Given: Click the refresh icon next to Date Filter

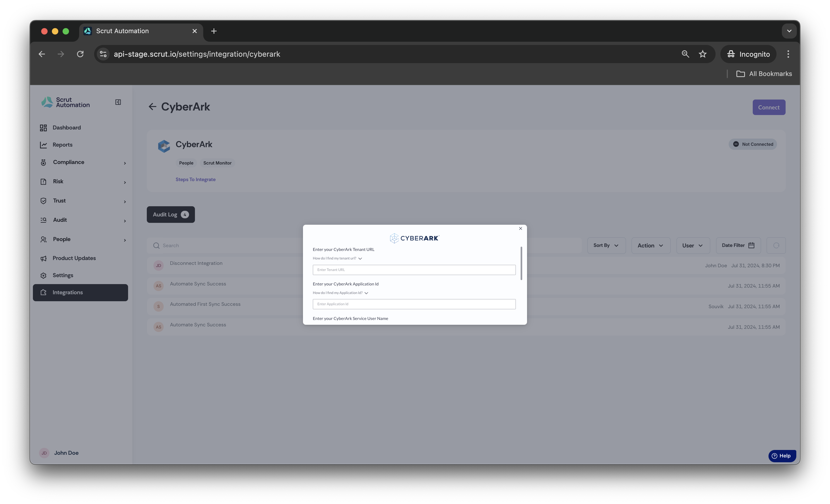Looking at the screenshot, I should 776,246.
